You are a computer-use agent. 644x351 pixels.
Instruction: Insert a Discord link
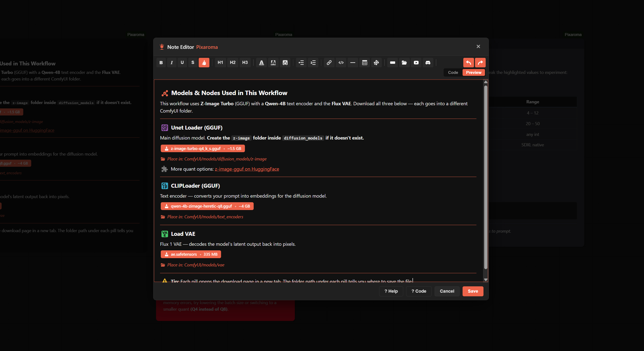428,62
